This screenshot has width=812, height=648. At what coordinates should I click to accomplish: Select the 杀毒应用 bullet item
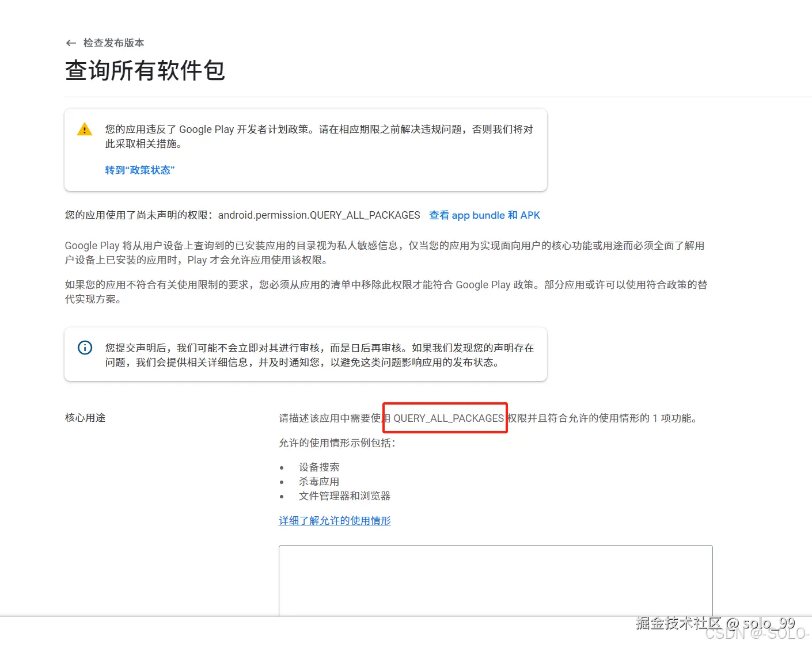[320, 481]
